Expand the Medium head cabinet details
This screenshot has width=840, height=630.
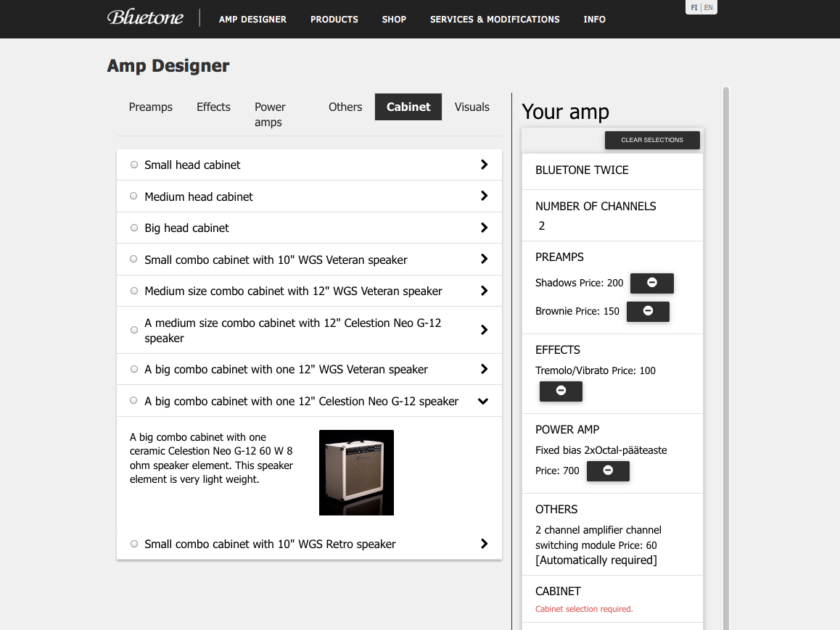pos(484,196)
